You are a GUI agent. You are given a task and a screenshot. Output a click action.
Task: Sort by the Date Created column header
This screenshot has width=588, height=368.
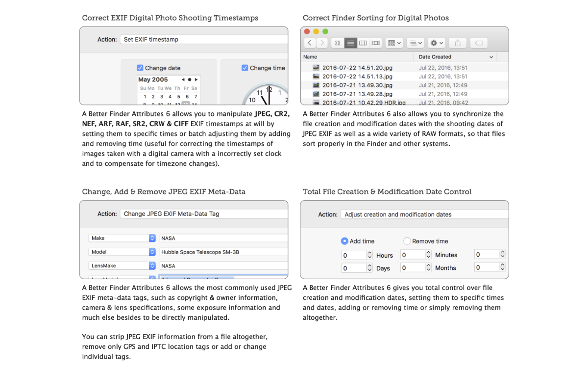435,57
